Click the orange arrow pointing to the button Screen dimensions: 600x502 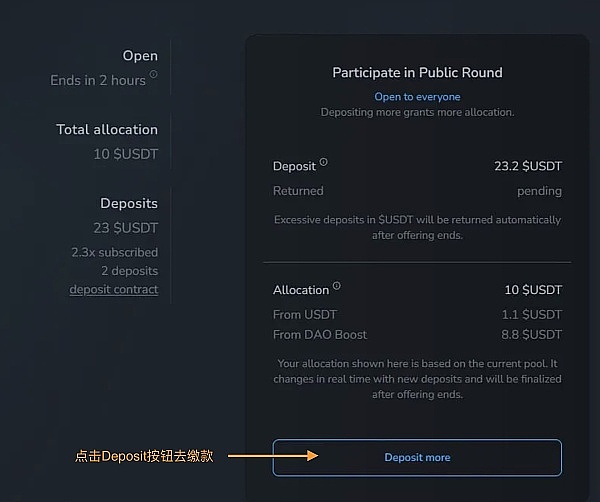[273, 457]
